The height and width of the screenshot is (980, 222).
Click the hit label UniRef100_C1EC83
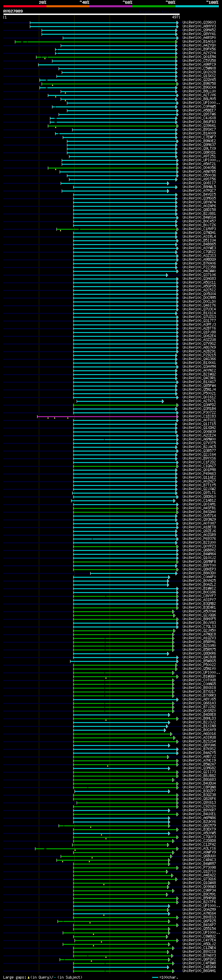pos(199,416)
